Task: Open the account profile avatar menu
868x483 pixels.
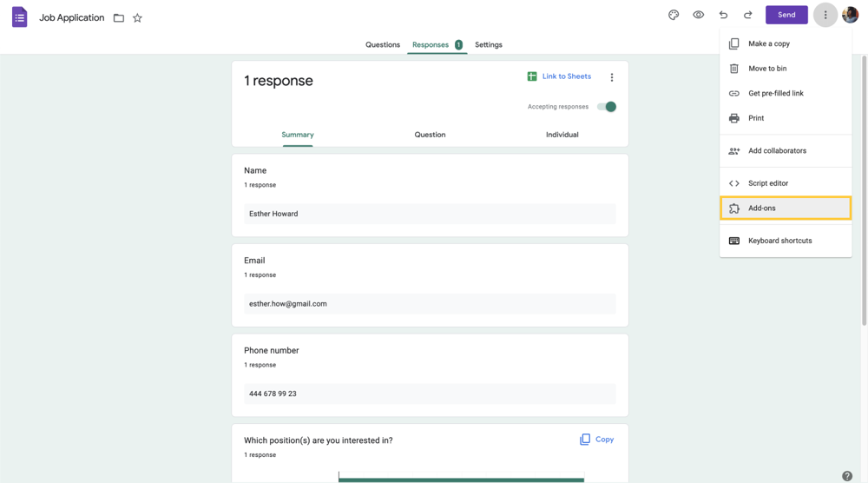Action: 851,15
